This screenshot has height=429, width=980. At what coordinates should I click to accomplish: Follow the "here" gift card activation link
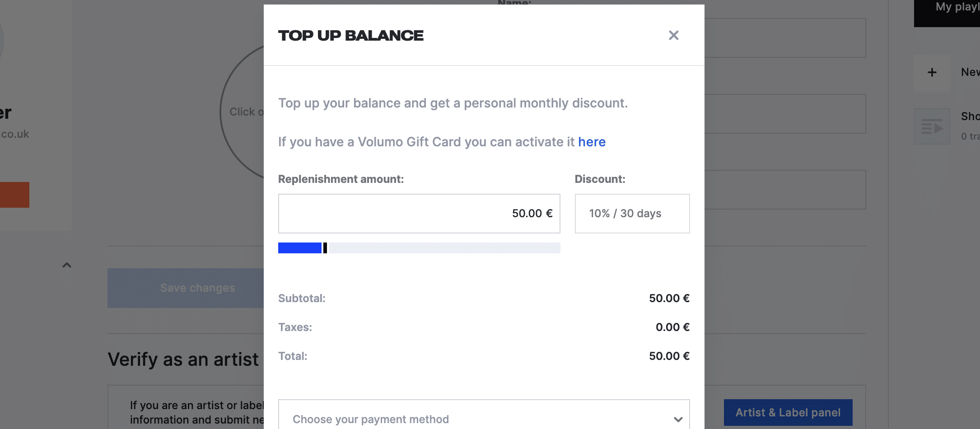592,142
